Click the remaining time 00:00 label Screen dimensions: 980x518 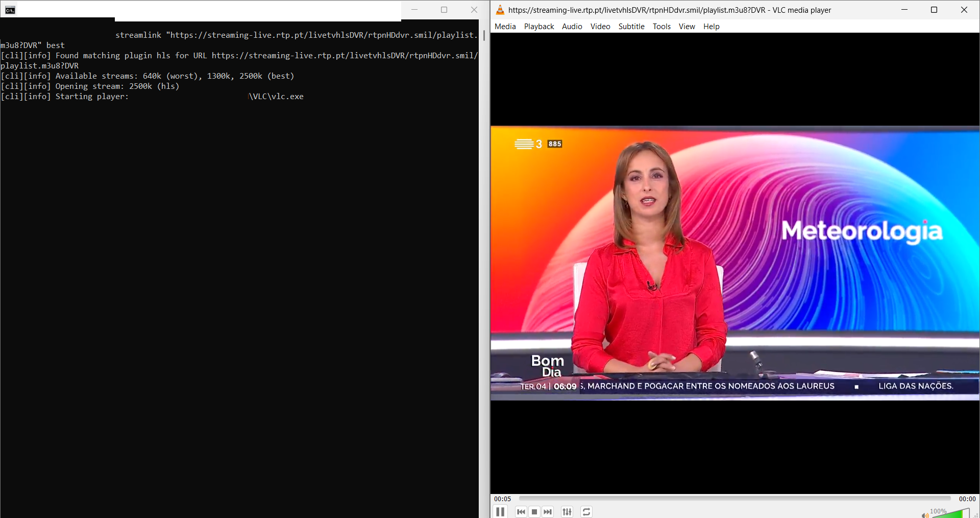click(x=967, y=499)
